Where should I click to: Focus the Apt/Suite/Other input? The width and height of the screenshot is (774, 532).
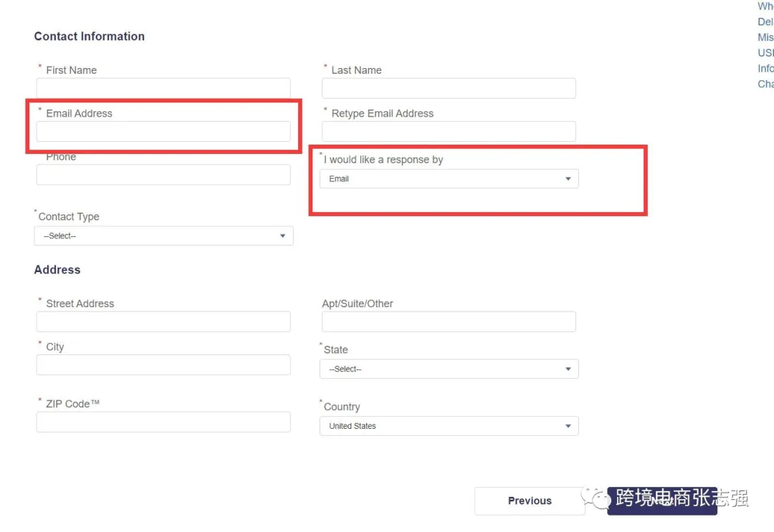point(449,321)
